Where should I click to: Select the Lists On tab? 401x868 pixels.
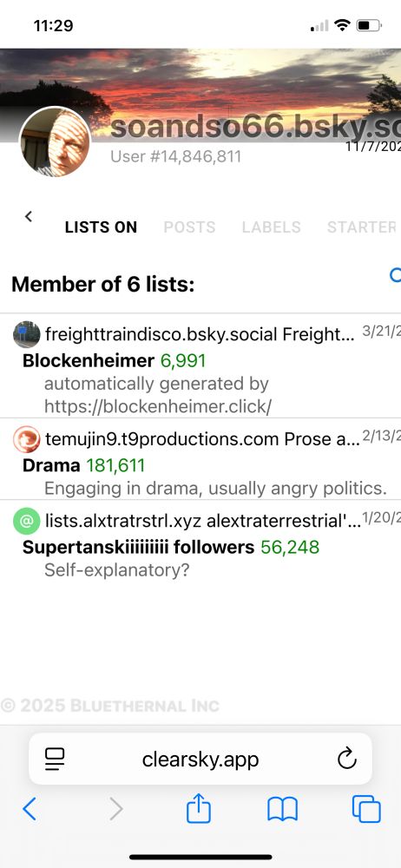[x=101, y=227]
